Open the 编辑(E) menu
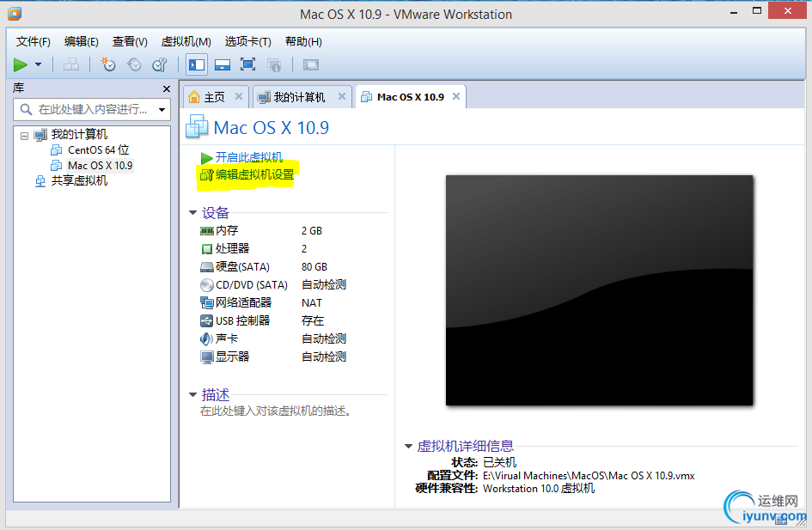The height and width of the screenshot is (530, 812). point(82,41)
